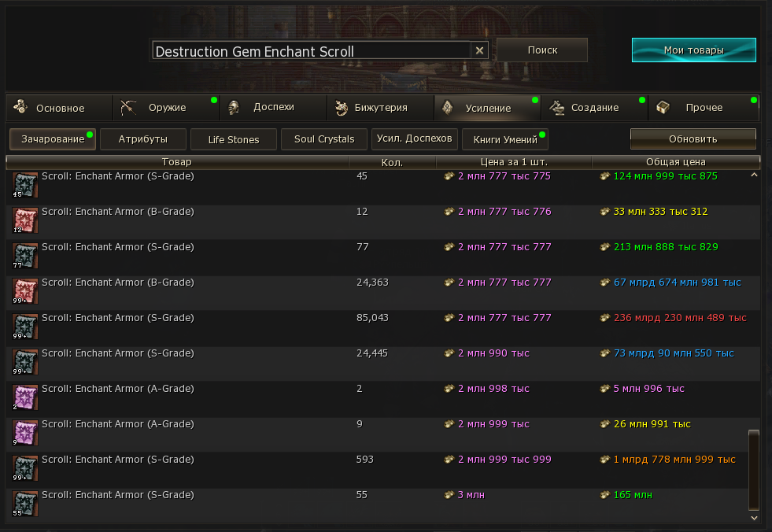Click the B-Grade armor scroll icon with quantity 12
The width and height of the screenshot is (772, 532).
(x=25, y=220)
